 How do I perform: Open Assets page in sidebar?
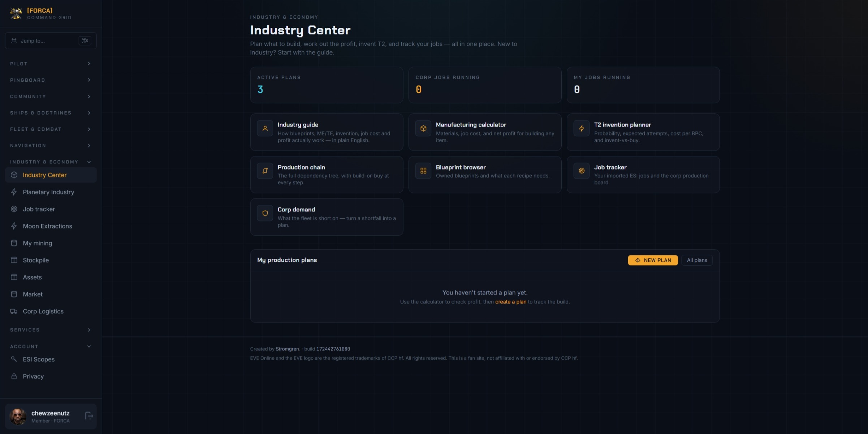click(51, 277)
